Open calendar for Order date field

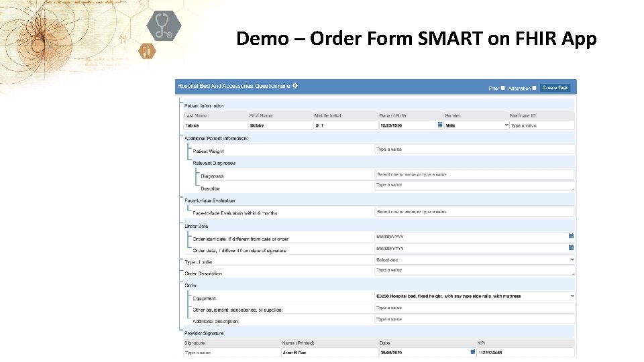click(x=571, y=247)
